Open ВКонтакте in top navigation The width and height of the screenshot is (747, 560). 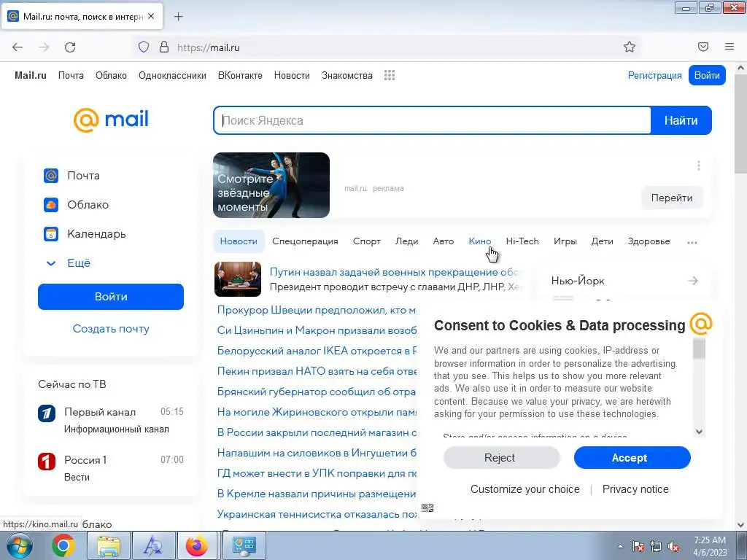240,75
